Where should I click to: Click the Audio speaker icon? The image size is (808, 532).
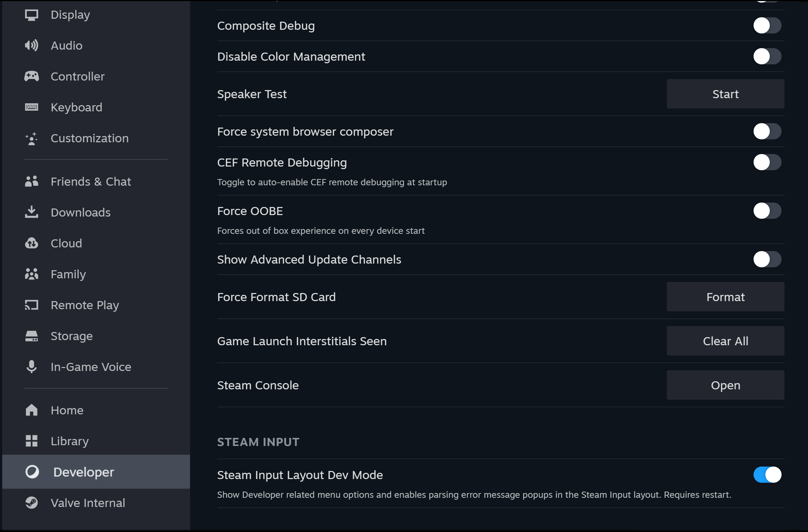pyautogui.click(x=32, y=46)
